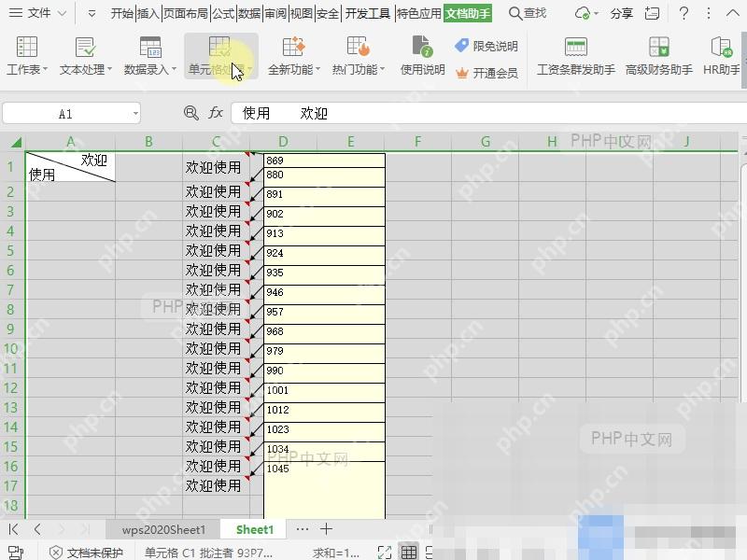Switch to Sheet1 sheet tab
747x560 pixels.
click(255, 529)
